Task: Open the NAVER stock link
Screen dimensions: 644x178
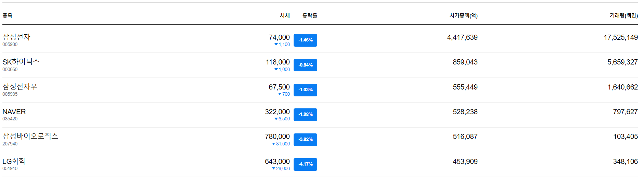Action: click(x=14, y=112)
